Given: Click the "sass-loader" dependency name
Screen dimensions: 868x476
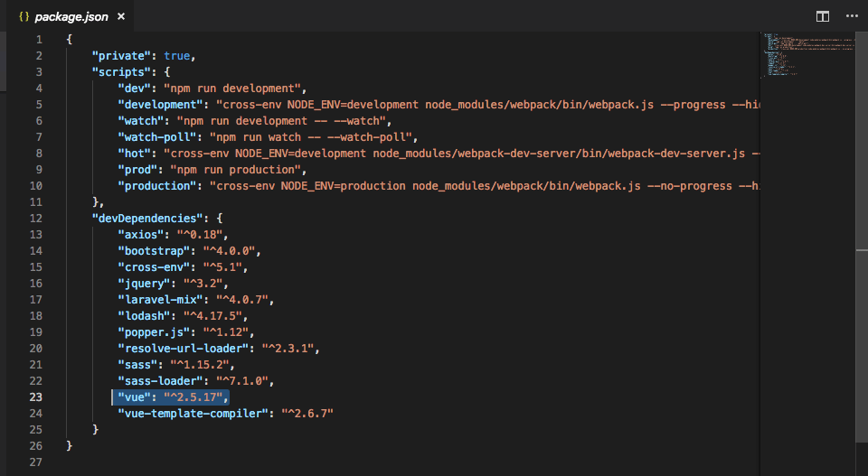Looking at the screenshot, I should [x=161, y=381].
